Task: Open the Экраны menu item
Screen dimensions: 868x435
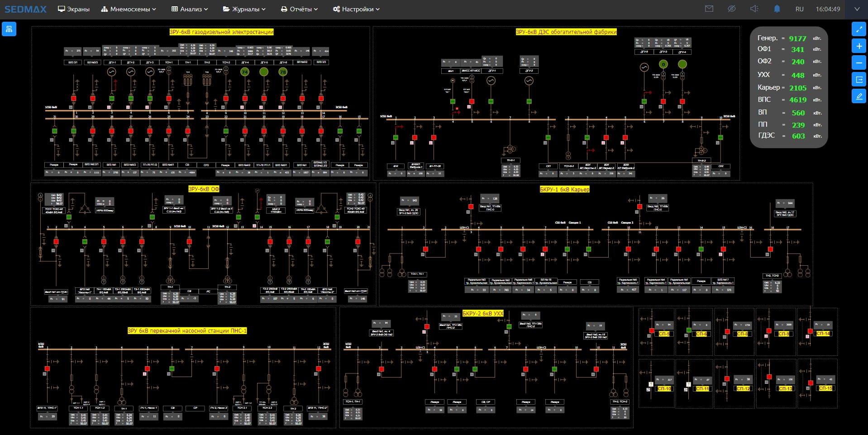Action: pyautogui.click(x=74, y=9)
